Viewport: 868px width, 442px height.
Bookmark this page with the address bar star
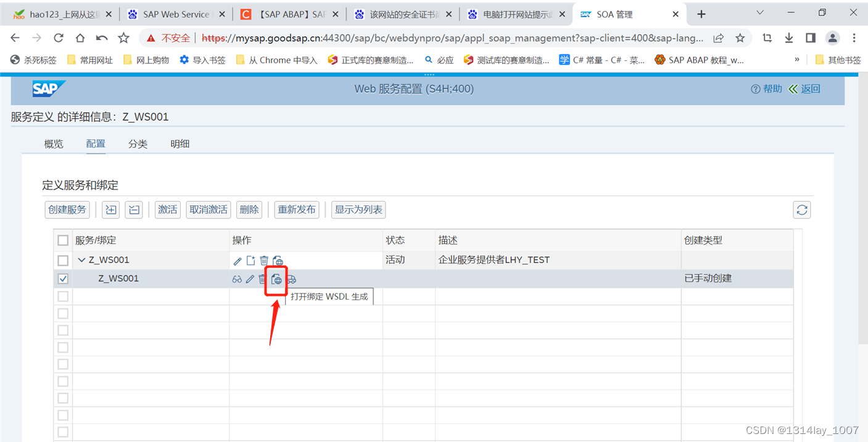[740, 38]
